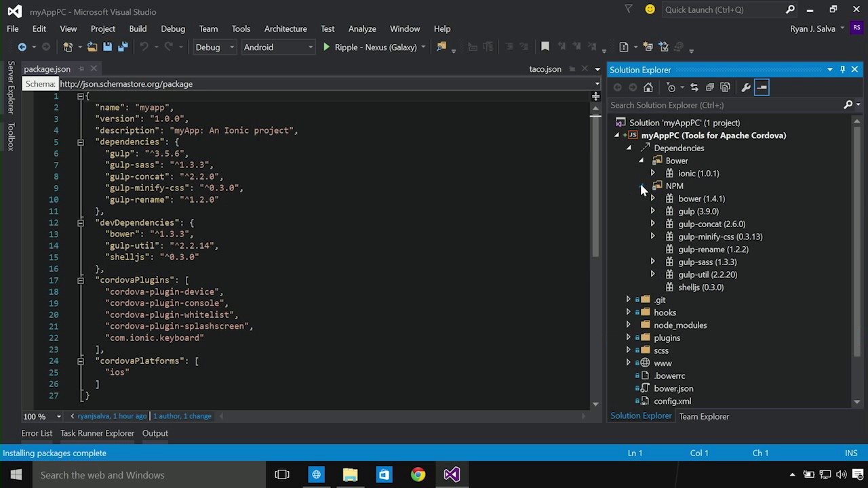Expand the ionic (1.0.1) node
868x488 pixels.
click(x=652, y=174)
